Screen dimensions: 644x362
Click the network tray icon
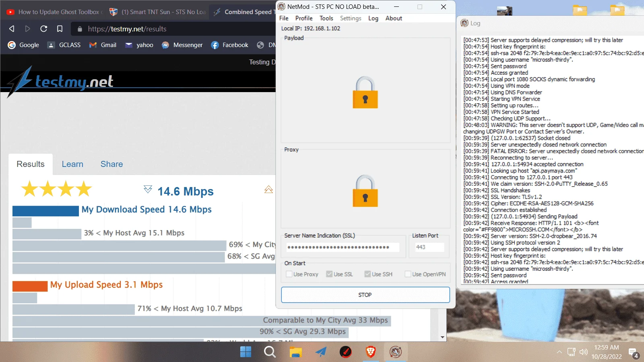pos(571,352)
